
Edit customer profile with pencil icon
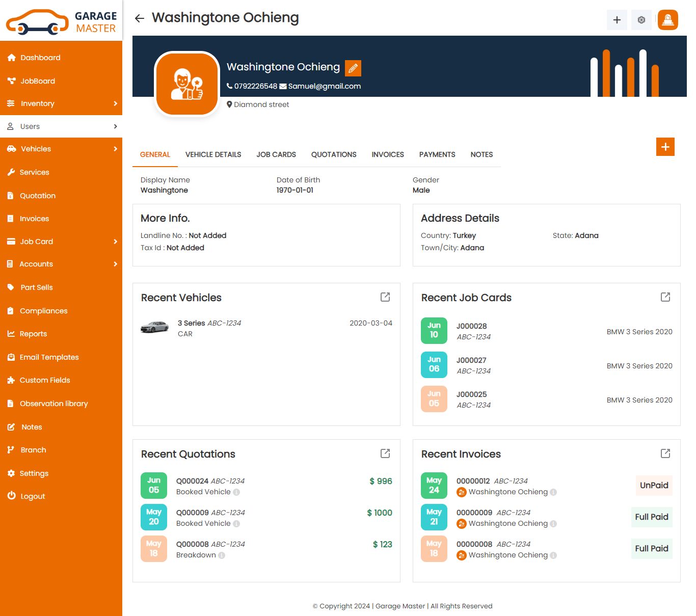pyautogui.click(x=353, y=68)
